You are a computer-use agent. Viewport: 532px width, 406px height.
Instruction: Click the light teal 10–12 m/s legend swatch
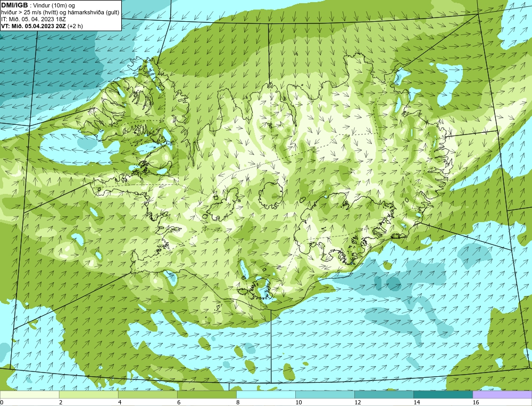325,394
